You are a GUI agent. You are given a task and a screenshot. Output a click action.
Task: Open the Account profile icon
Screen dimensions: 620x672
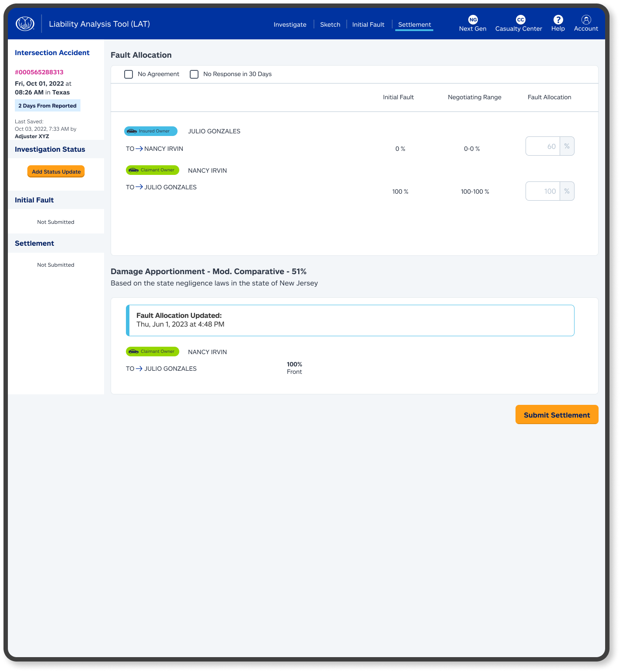(586, 20)
